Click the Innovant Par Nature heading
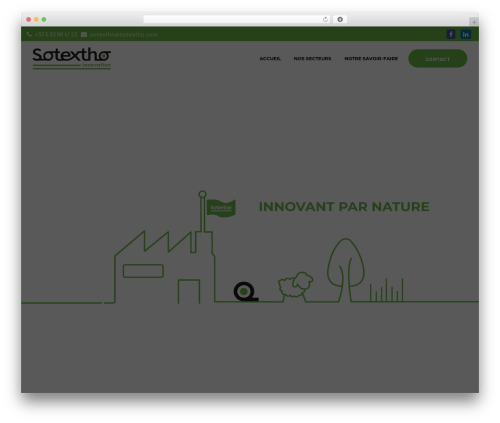500x423 pixels. [344, 207]
